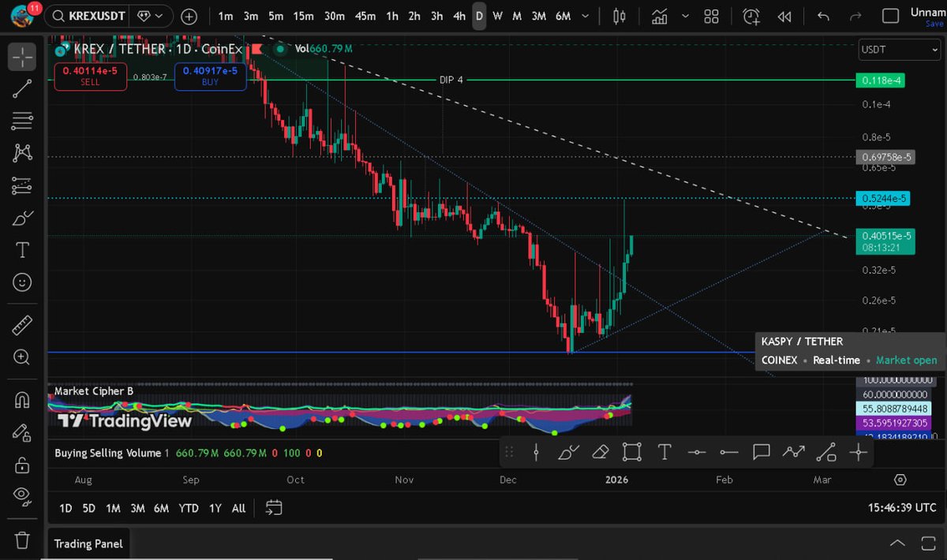Open indicator templates grid
Viewport: 947px width, 560px height.
[711, 16]
